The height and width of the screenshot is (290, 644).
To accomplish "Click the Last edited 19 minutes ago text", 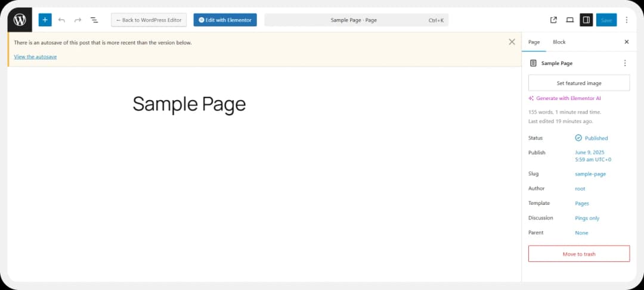I will point(561,121).
